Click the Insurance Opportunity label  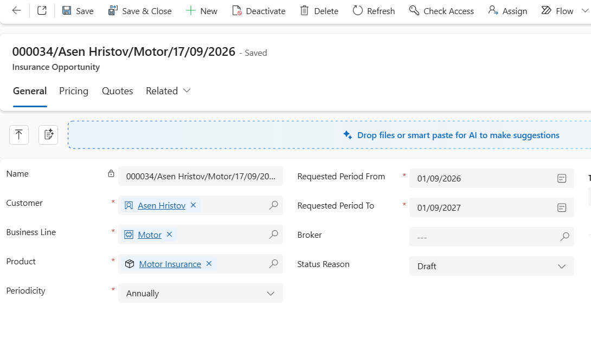56,67
